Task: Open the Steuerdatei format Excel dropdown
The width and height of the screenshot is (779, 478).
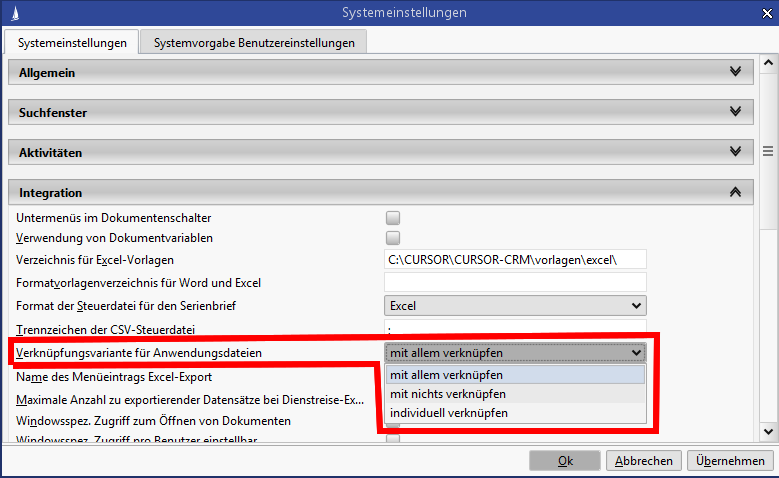Action: [515, 305]
